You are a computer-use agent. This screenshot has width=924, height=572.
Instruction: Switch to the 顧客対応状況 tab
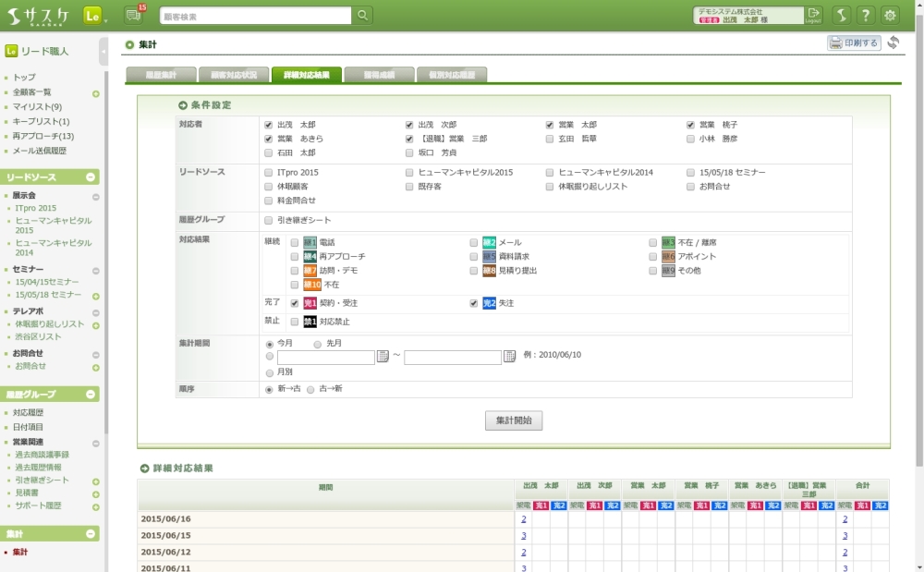click(x=240, y=75)
